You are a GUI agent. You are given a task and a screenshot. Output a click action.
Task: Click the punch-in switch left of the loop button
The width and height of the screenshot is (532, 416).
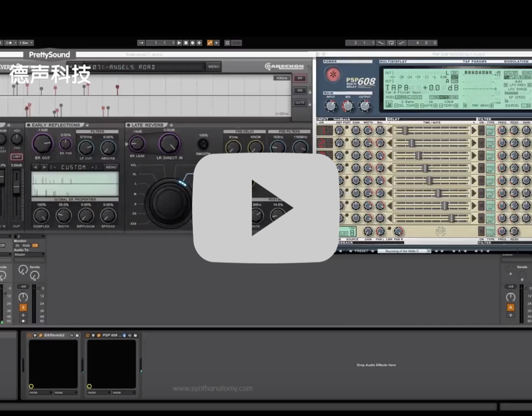381,43
